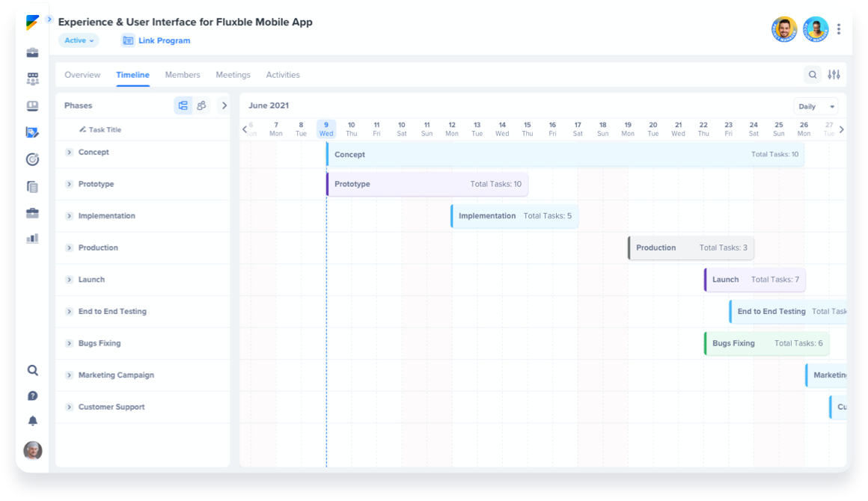Image resolution: width=868 pixels, height=501 pixels.
Task: Collapse the Phases panel with arrow
Action: click(x=224, y=105)
